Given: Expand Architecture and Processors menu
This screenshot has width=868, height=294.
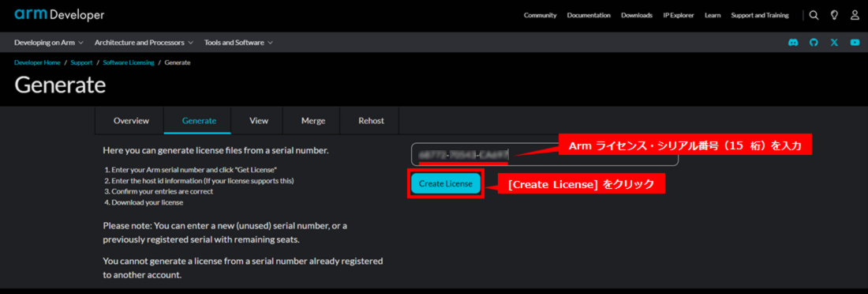Looking at the screenshot, I should pos(144,42).
